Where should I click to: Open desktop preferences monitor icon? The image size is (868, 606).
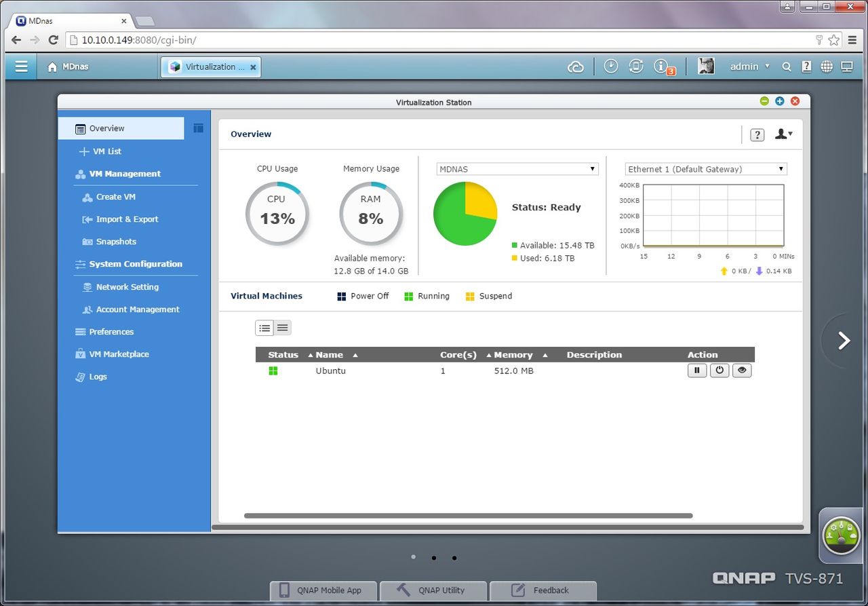tap(846, 67)
